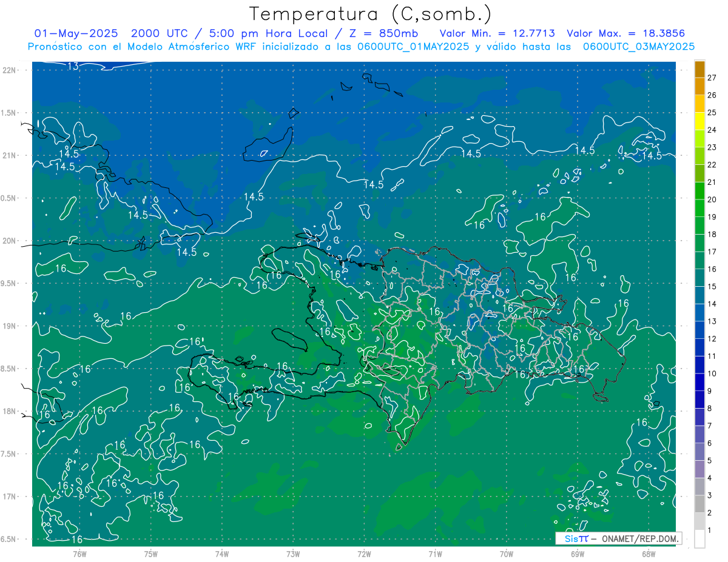This screenshot has width=728, height=562.
Task: Click the "70W" longitude axis label
Action: tap(507, 554)
